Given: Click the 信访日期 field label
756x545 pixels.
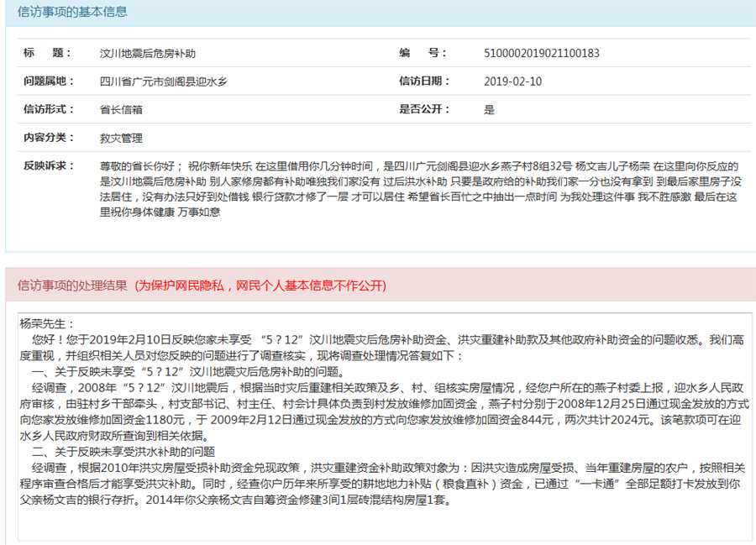Looking at the screenshot, I should click(424, 81).
